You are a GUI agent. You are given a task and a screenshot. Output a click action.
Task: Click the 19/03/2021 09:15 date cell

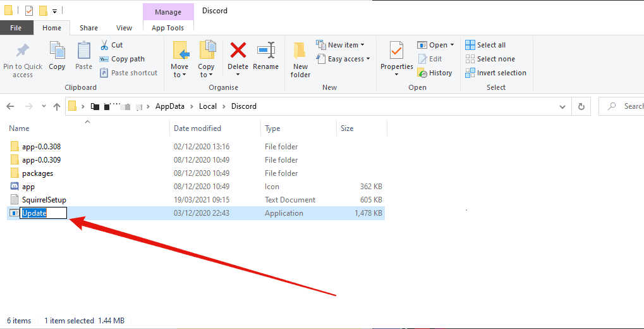[x=201, y=200]
